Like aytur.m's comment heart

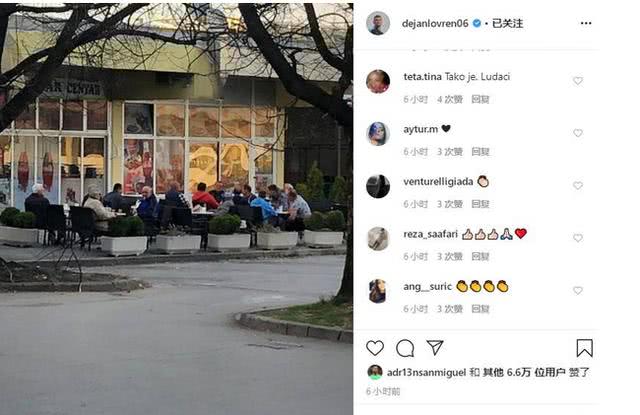click(x=578, y=133)
